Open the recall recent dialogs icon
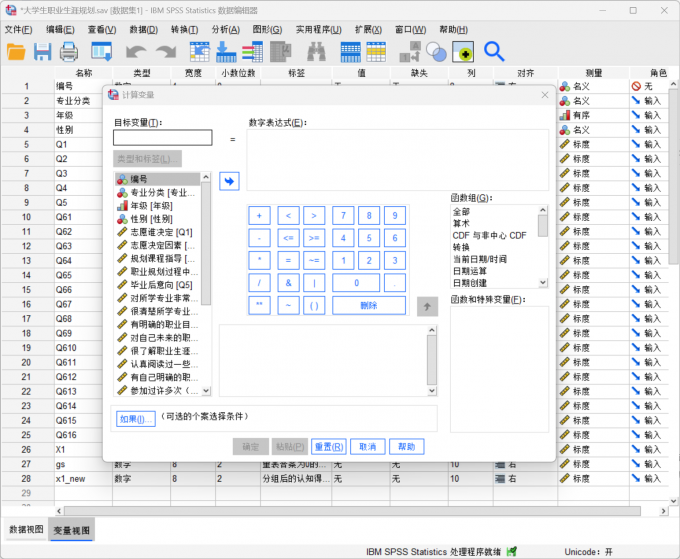The width and height of the screenshot is (680, 559). tap(101, 52)
